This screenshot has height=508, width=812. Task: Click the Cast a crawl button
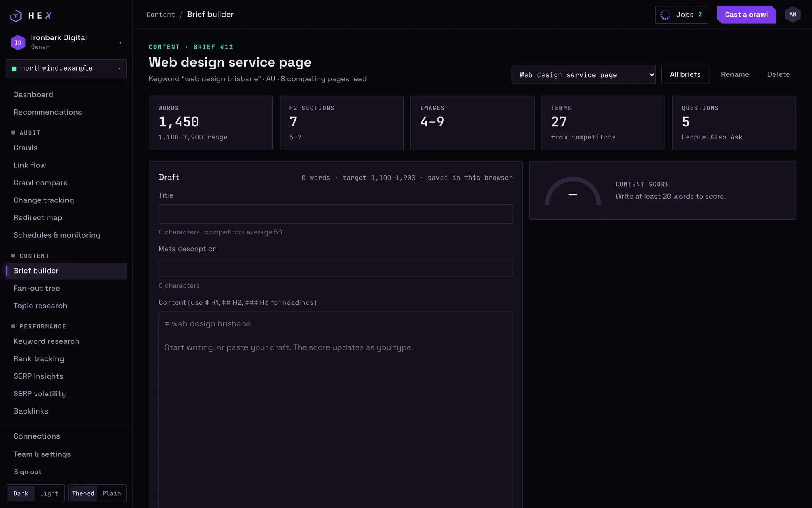pyautogui.click(x=746, y=15)
